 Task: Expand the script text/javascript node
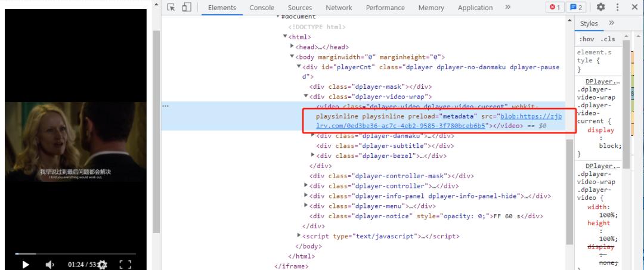[299, 235]
